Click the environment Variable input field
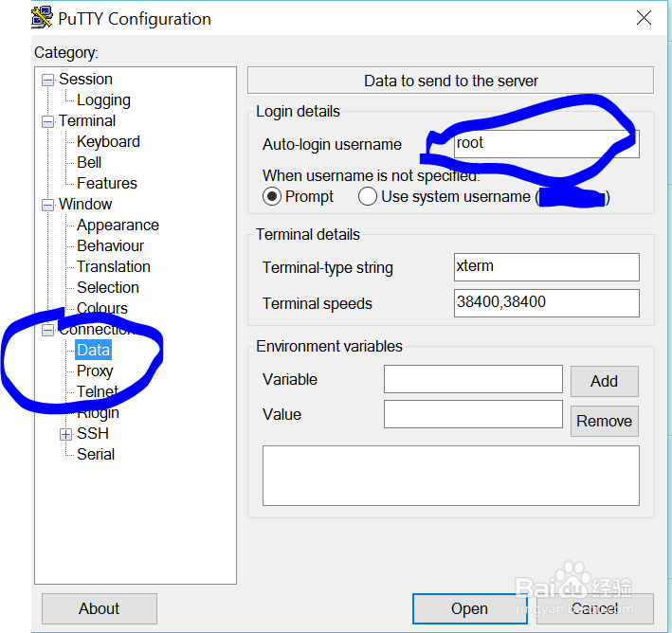The height and width of the screenshot is (633, 672). tap(473, 379)
